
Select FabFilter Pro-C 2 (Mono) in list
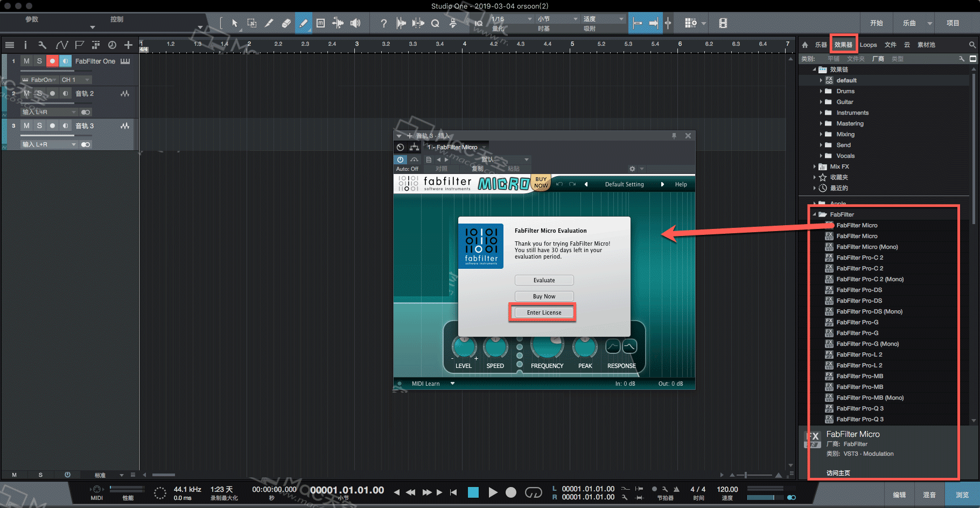click(x=869, y=279)
